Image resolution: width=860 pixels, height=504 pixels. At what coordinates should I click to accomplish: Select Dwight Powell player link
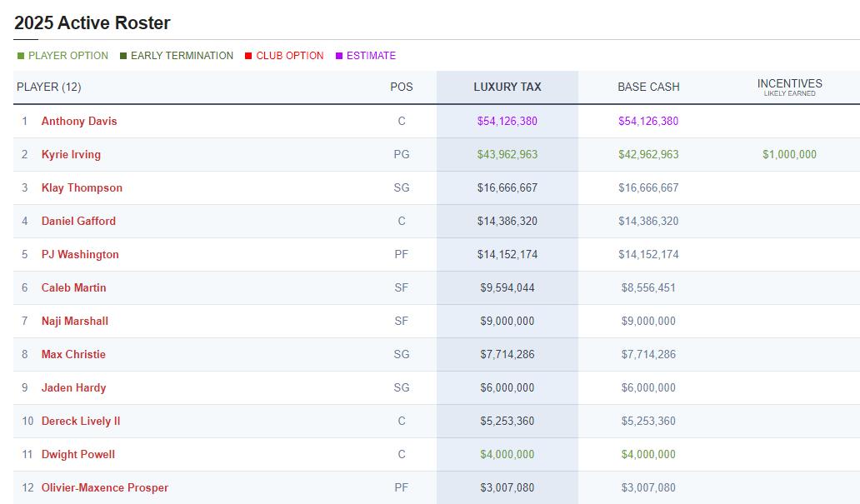(x=78, y=455)
